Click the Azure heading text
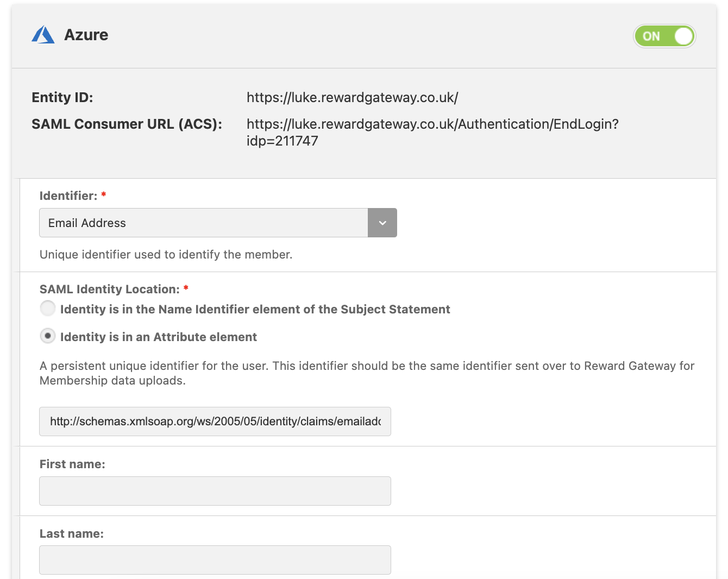Image resolution: width=728 pixels, height=579 pixels. pyautogui.click(x=86, y=35)
